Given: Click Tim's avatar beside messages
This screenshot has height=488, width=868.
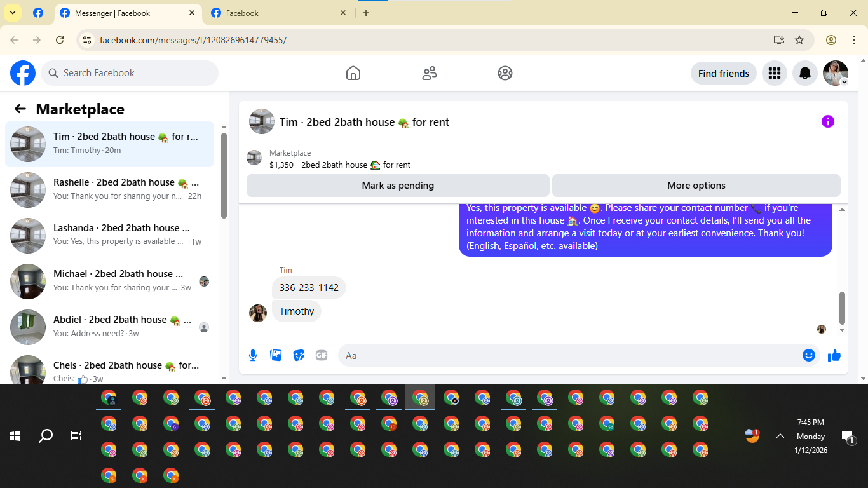Looking at the screenshot, I should tap(258, 313).
